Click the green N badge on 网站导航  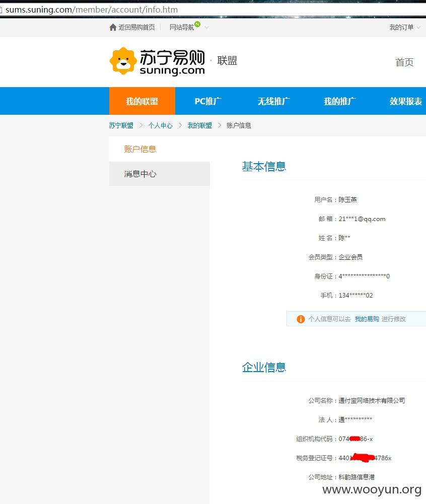coord(197,24)
